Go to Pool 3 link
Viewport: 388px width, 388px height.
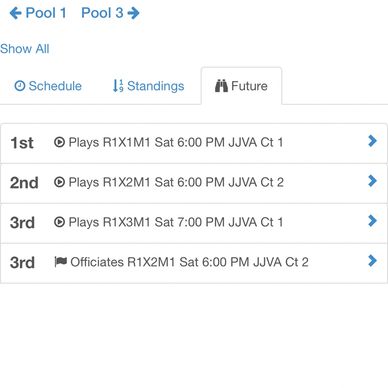(x=110, y=13)
